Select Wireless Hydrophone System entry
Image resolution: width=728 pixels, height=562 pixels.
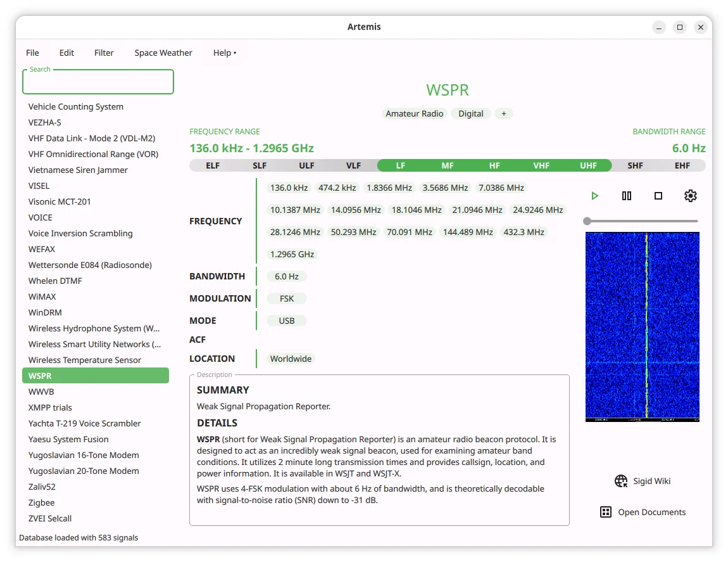96,328
